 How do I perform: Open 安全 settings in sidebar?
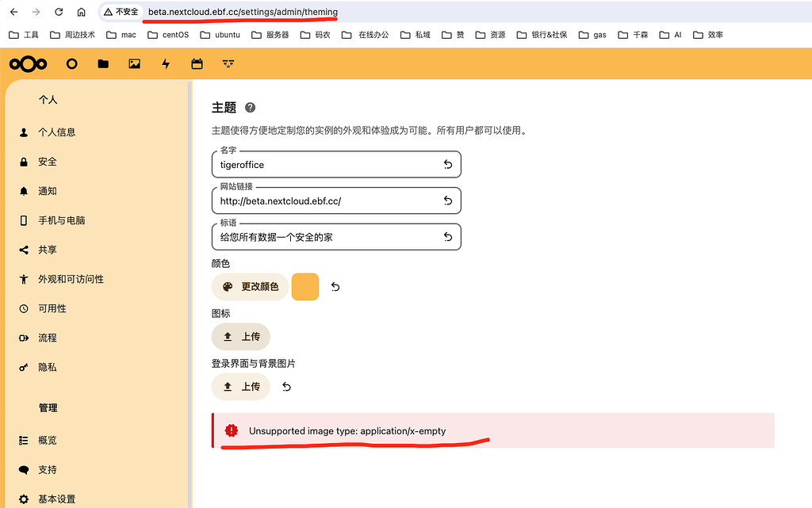click(x=48, y=162)
